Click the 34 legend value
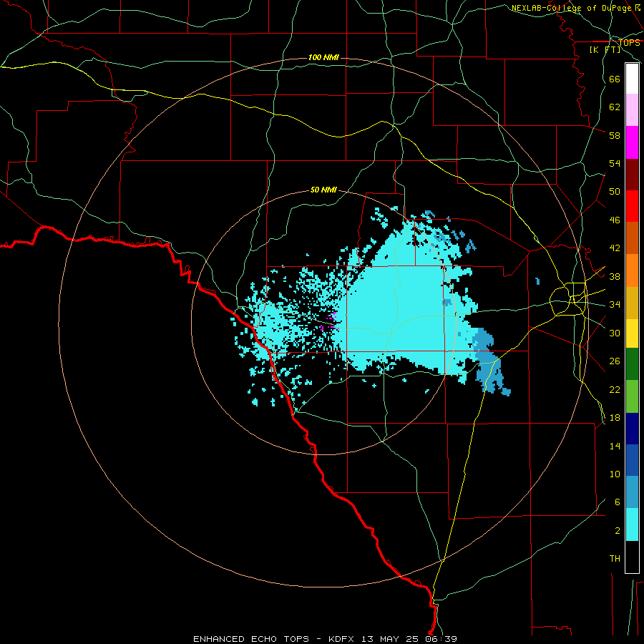Screen dimensions: 644x644 coord(615,305)
